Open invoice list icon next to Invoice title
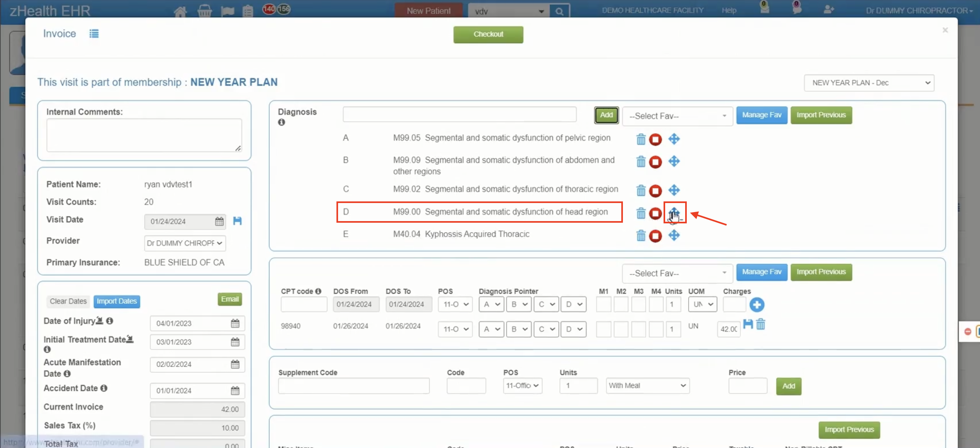 click(x=94, y=34)
